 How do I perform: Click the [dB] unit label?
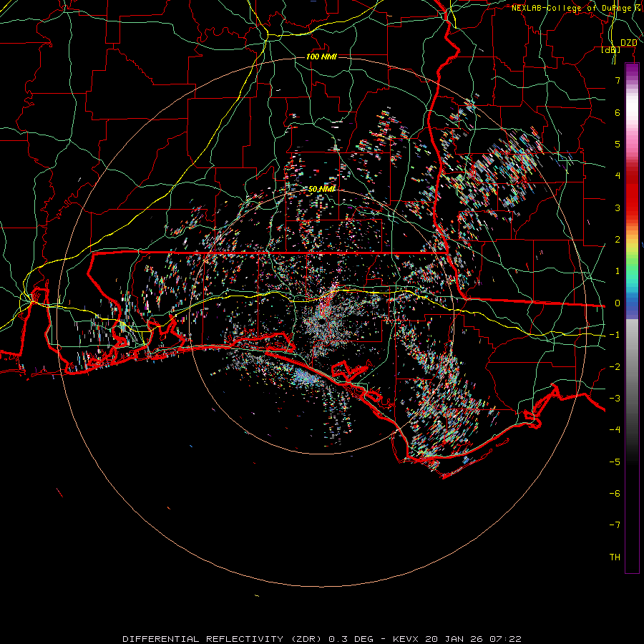(x=611, y=50)
